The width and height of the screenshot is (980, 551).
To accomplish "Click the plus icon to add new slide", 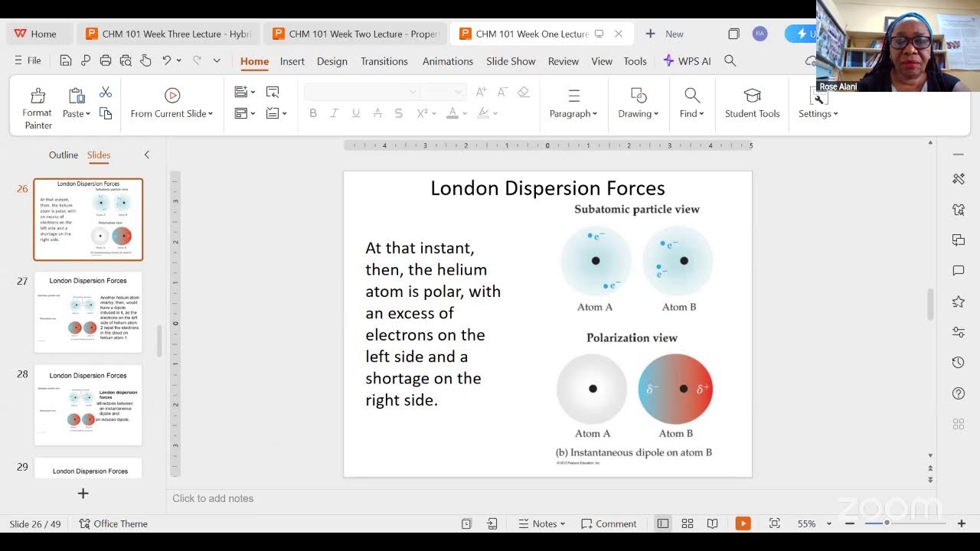I will [83, 494].
